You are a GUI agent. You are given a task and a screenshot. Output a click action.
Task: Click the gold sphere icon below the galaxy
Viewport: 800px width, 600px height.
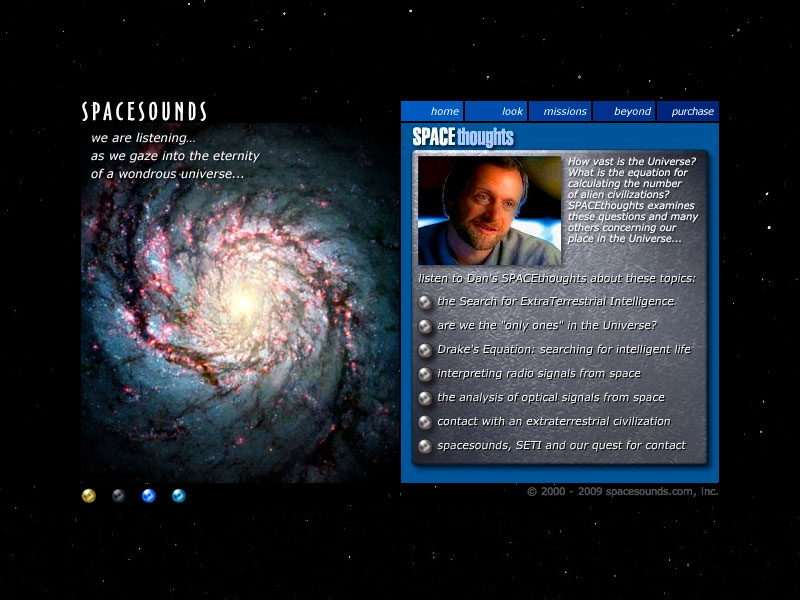coord(89,495)
